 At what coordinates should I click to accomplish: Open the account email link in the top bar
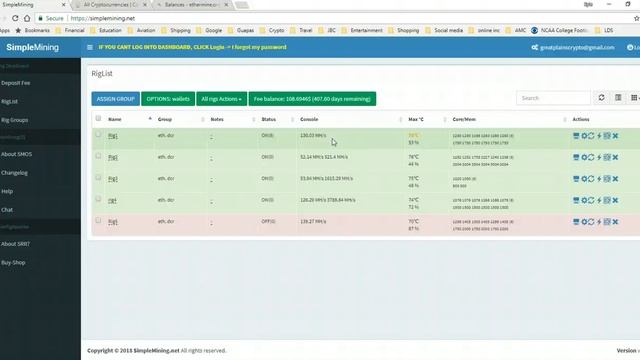[573, 47]
